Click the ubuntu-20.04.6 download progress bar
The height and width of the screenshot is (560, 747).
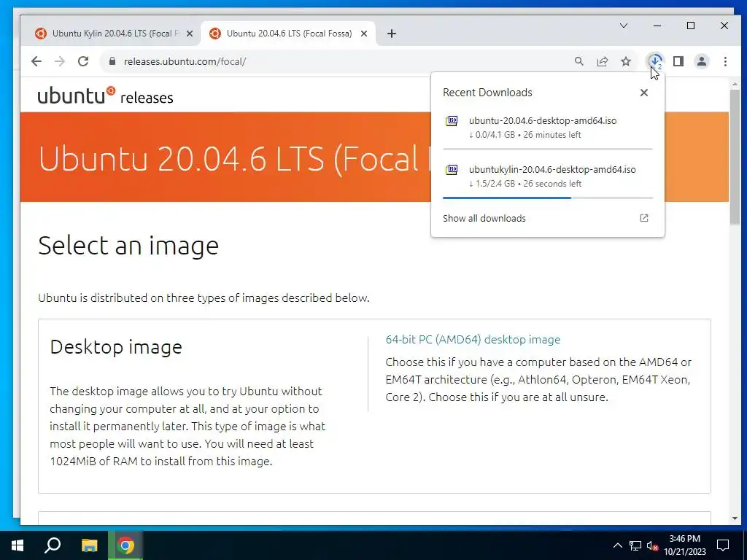click(x=547, y=149)
